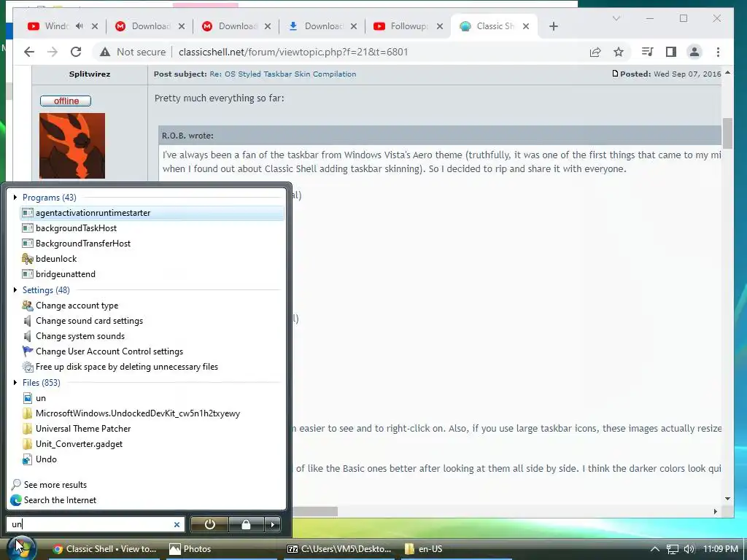Open backgroundTaskHost result
The height and width of the screenshot is (560, 747).
pos(152,228)
